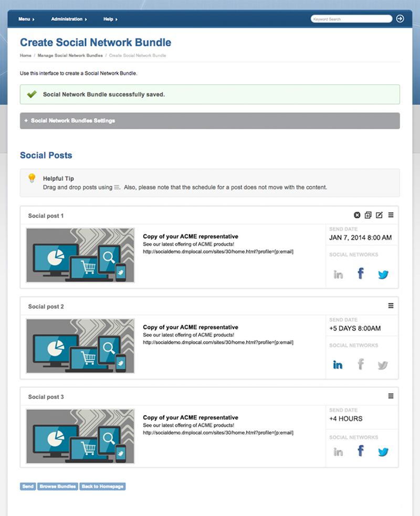Image resolution: width=420 pixels, height=516 pixels.
Task: Toggle the Twitter icon on Social post 1
Action: pyautogui.click(x=383, y=275)
